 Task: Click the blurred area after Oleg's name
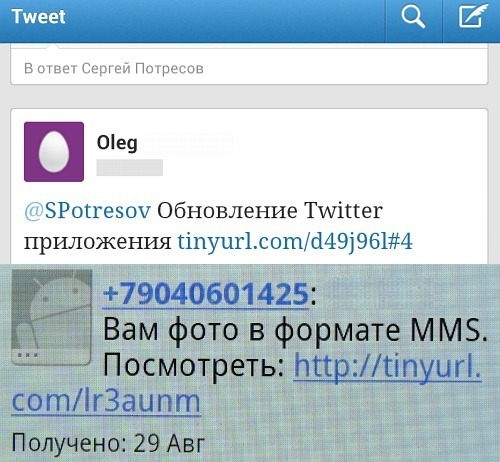188,143
